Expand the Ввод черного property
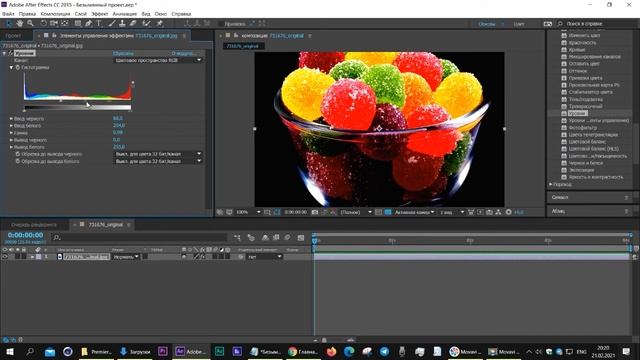640x360 pixels. click(11, 119)
